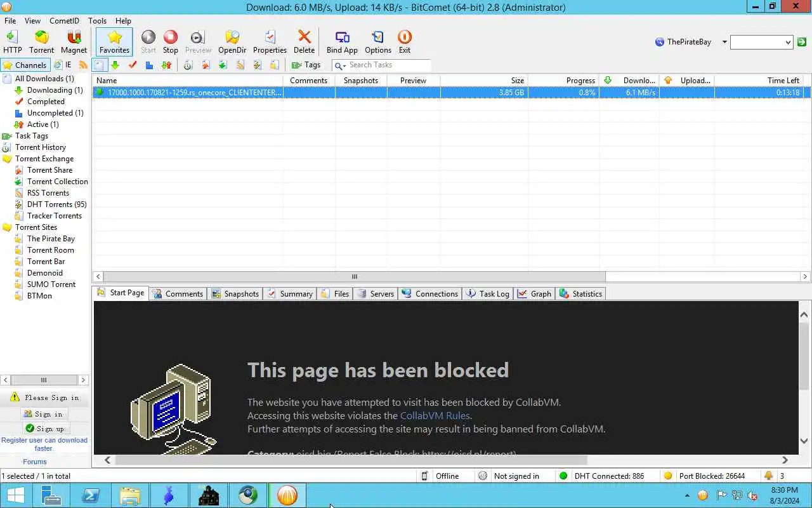Switch to the Summary tab

point(290,293)
